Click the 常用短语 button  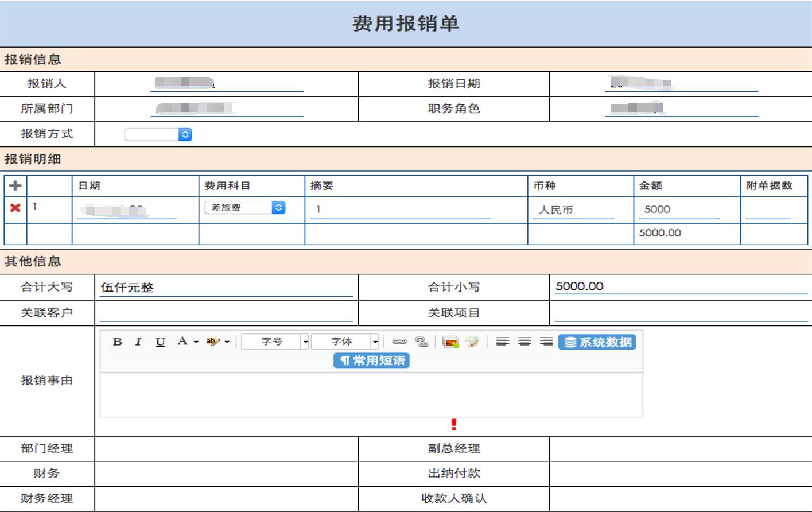point(371,360)
